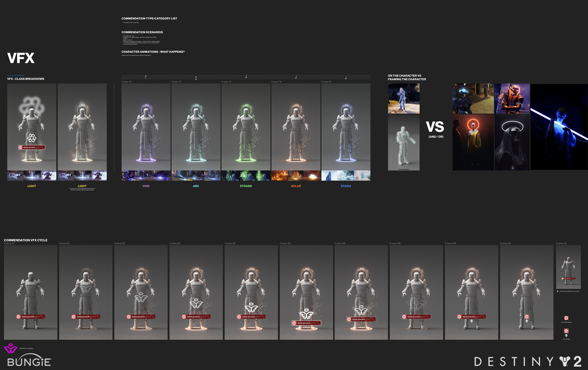588x370 pixels.
Task: Click the magenta winged placeholder icon
Action: [x=11, y=349]
